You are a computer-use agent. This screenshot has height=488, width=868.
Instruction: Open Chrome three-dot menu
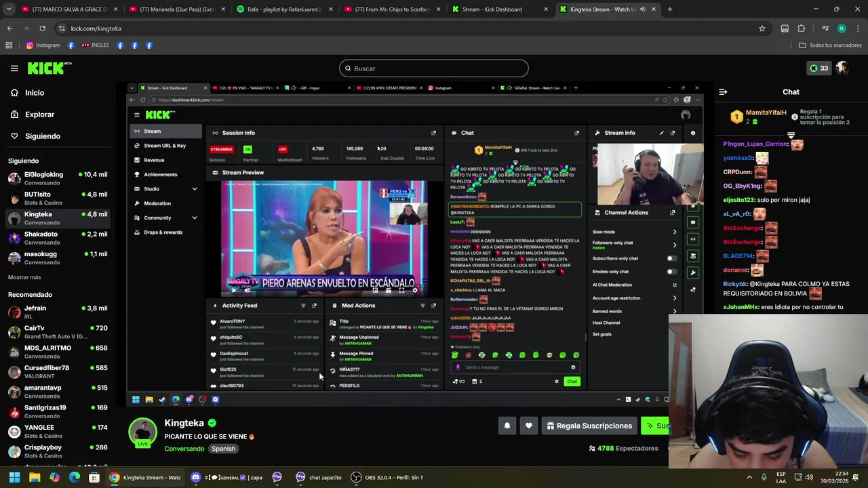pos(857,28)
